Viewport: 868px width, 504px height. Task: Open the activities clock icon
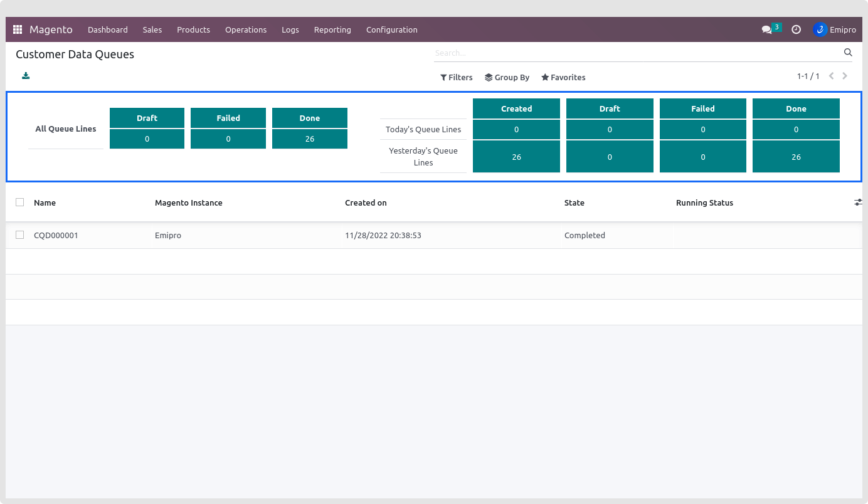point(796,29)
